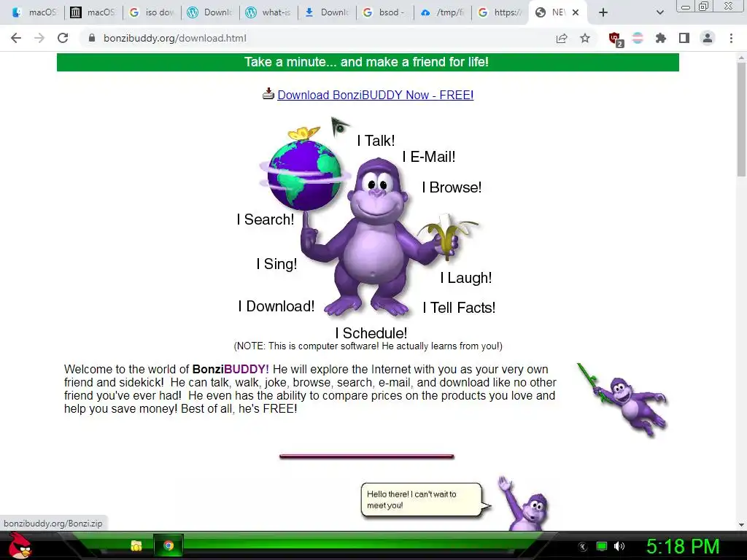Click the striped flag extension icon
Viewport: 747px width, 560px height.
pyautogui.click(x=638, y=38)
